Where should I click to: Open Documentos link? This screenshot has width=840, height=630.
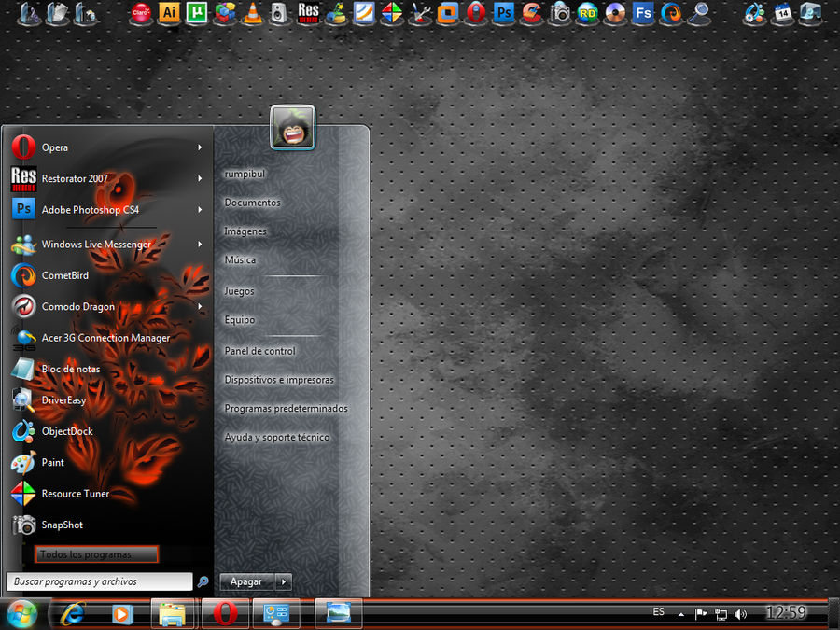pos(252,203)
